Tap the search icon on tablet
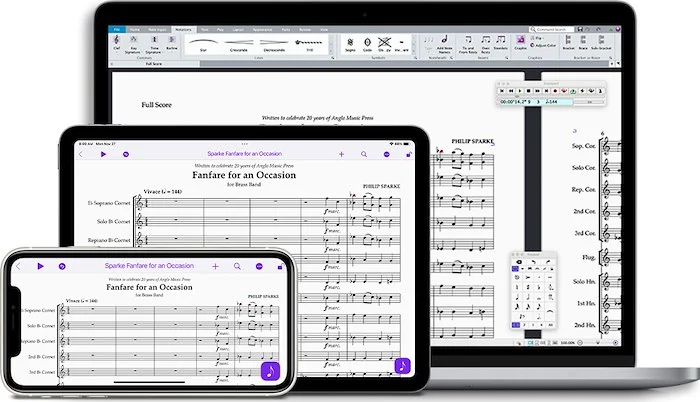The image size is (700, 402). [x=364, y=154]
